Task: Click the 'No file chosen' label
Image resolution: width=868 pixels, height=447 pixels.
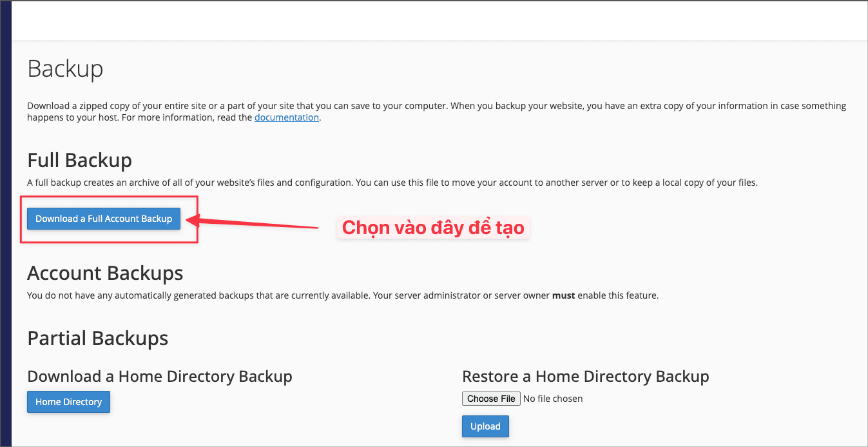Action: coord(552,399)
